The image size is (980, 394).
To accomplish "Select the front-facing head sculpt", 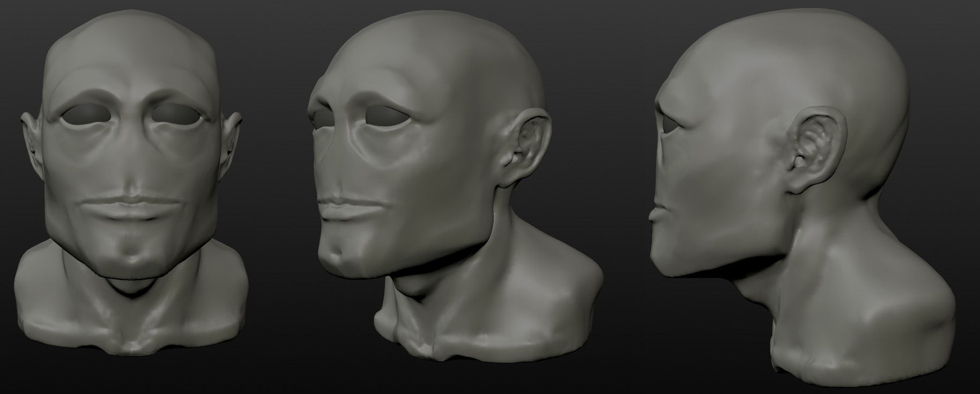I will click(132, 183).
